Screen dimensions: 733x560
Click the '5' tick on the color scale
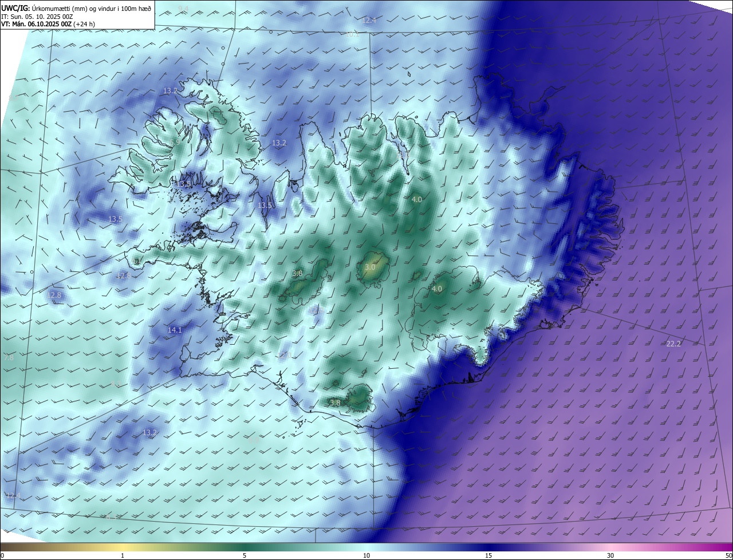point(245,555)
